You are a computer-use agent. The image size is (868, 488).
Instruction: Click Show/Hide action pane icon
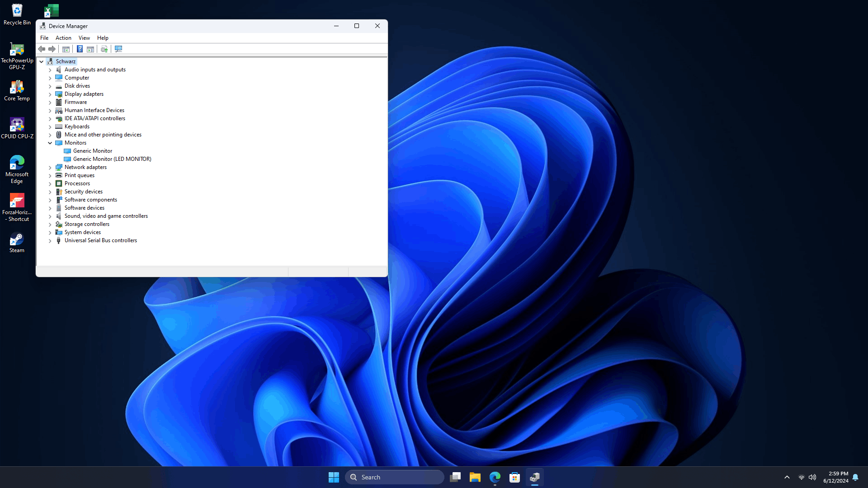click(x=90, y=49)
